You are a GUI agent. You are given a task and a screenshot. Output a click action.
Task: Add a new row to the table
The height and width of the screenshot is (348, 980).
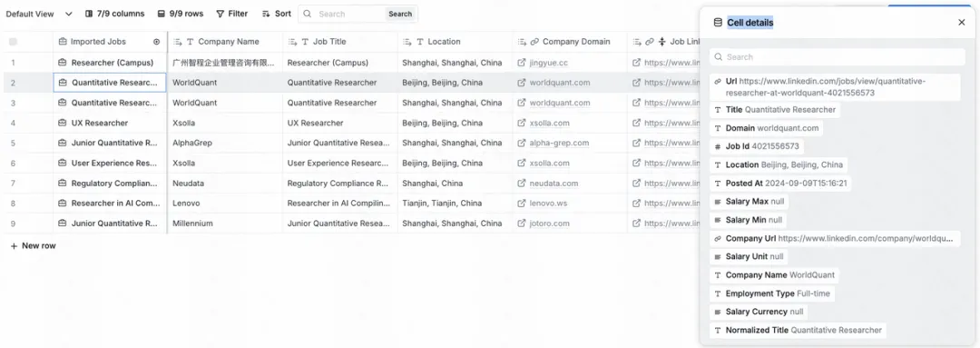tap(34, 246)
